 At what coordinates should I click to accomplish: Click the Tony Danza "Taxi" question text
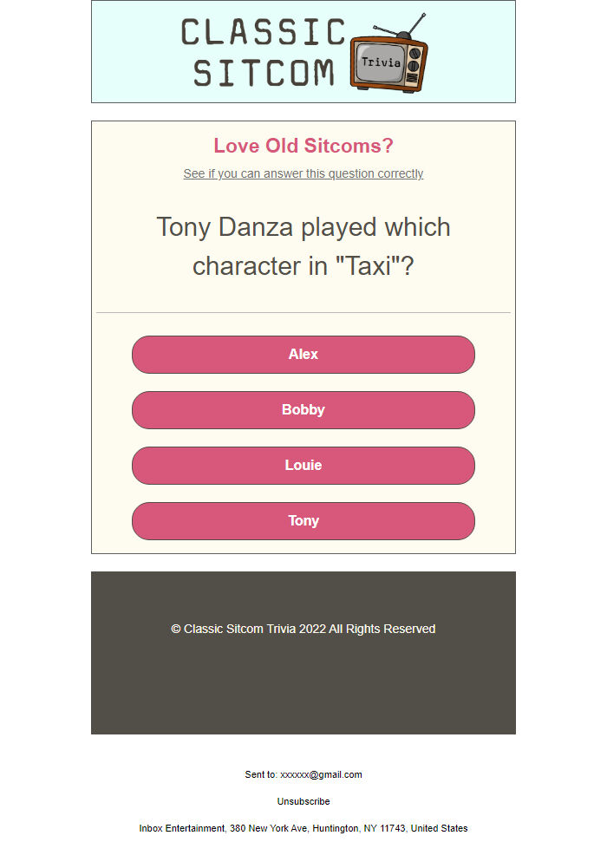pyautogui.click(x=303, y=246)
